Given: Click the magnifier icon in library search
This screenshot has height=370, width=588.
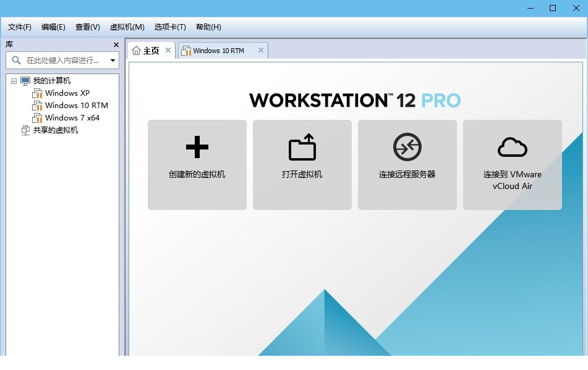Looking at the screenshot, I should (16, 60).
